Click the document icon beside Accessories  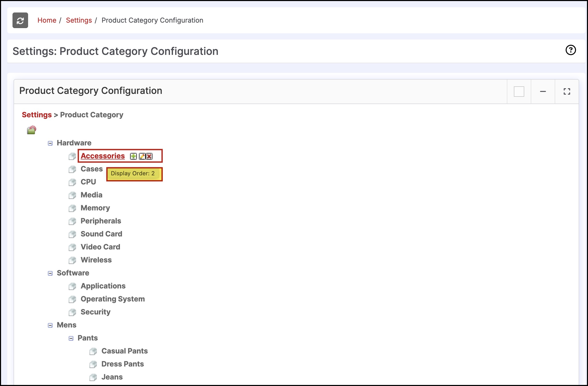[x=72, y=156]
